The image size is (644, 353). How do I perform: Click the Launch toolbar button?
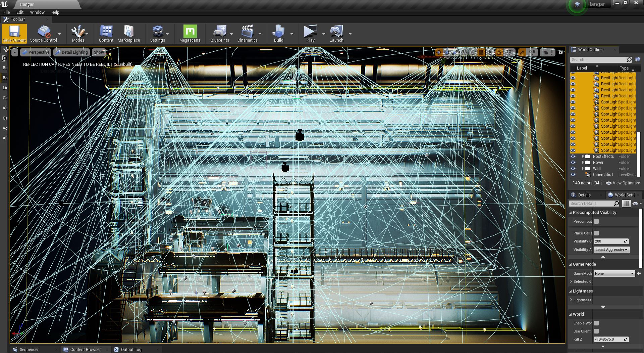click(x=336, y=34)
